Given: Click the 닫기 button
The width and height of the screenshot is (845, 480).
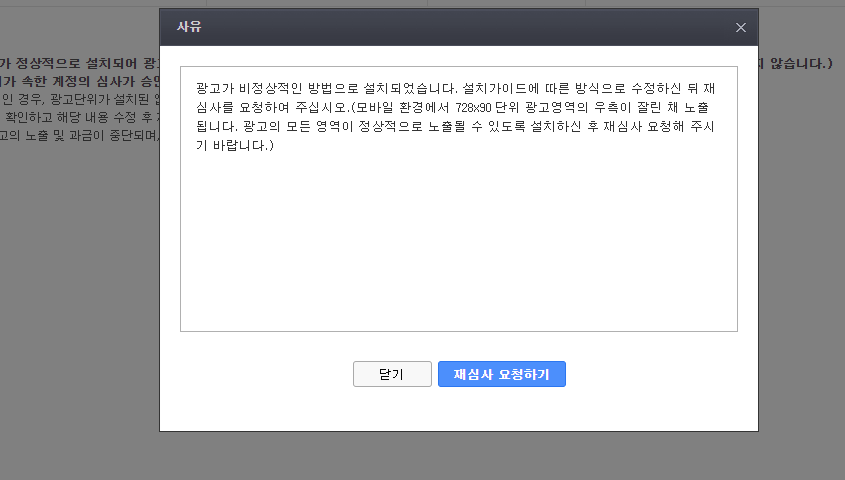Looking at the screenshot, I should point(392,374).
